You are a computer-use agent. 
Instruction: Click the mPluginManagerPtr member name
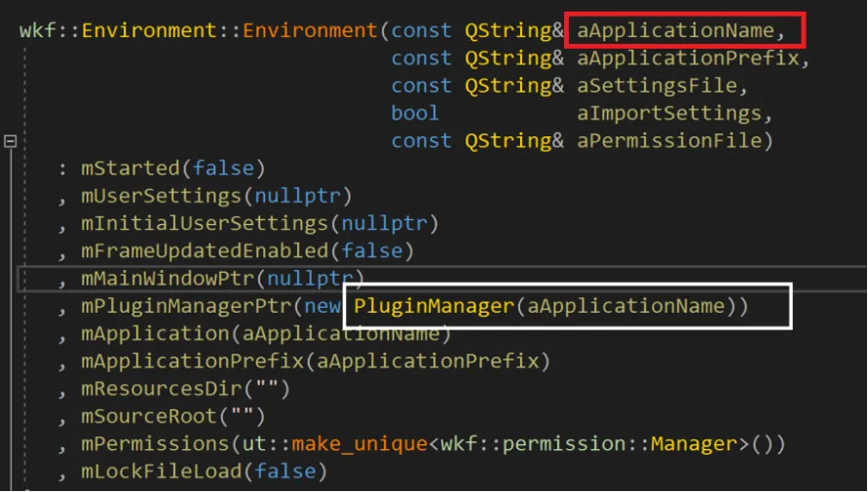[186, 306]
